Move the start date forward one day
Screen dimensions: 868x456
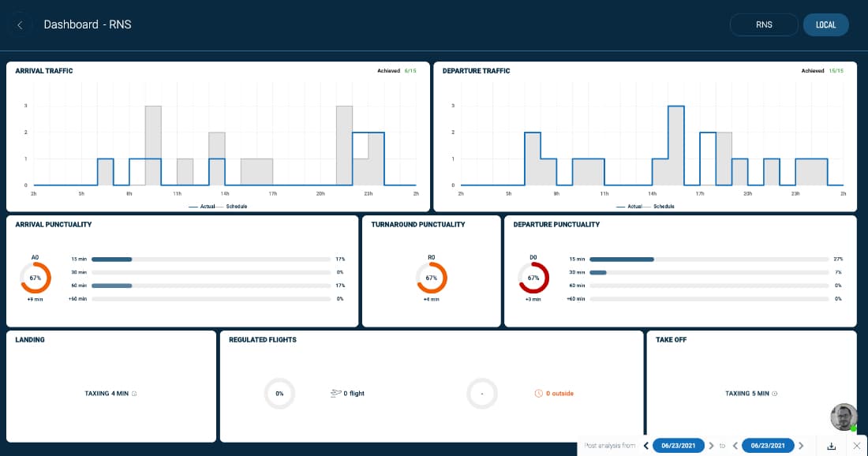[x=711, y=446]
